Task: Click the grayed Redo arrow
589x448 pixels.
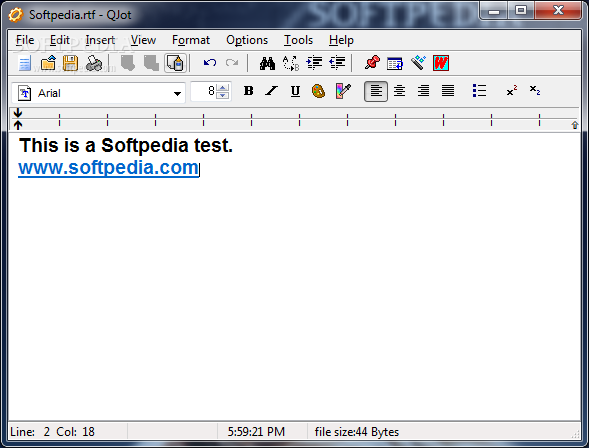Action: point(232,62)
